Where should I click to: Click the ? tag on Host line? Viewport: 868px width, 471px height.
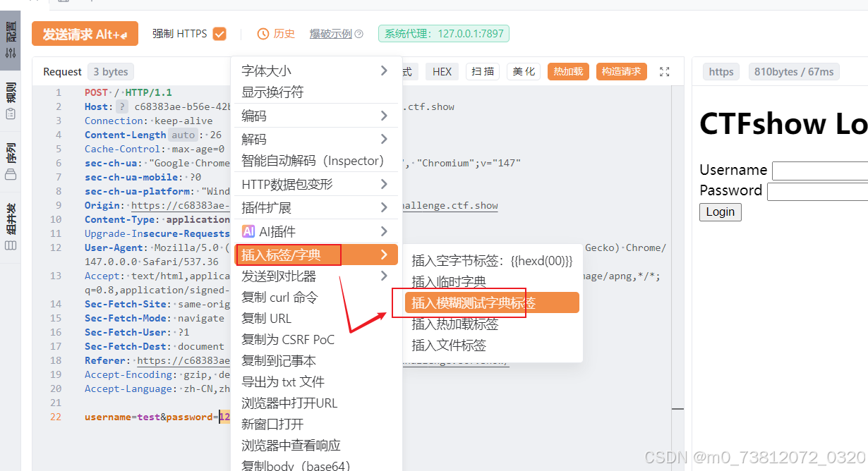(122, 106)
